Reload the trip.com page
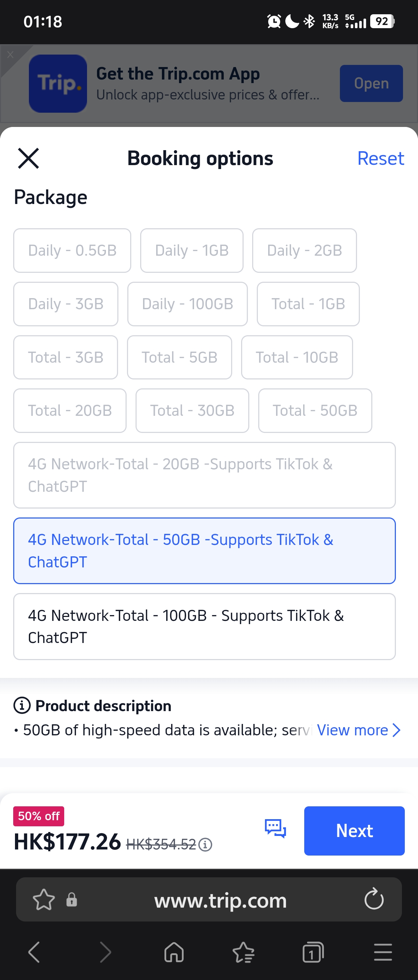This screenshot has height=980, width=418. pyautogui.click(x=374, y=899)
